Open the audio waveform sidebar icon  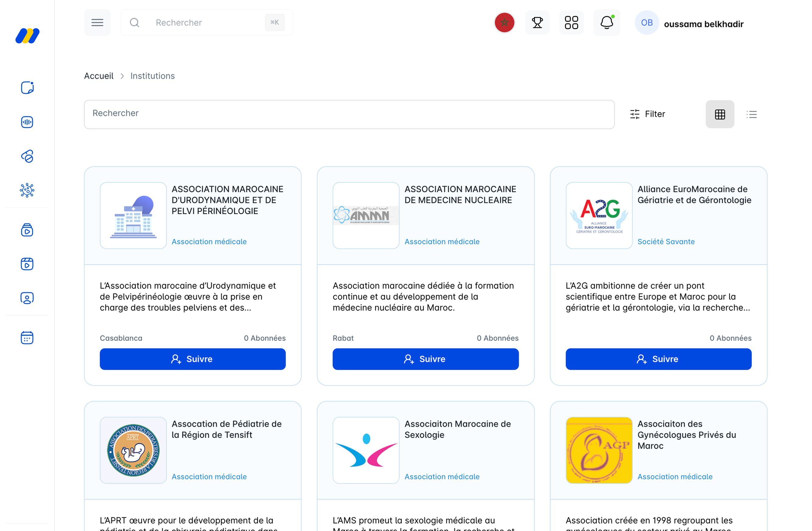pos(27,122)
